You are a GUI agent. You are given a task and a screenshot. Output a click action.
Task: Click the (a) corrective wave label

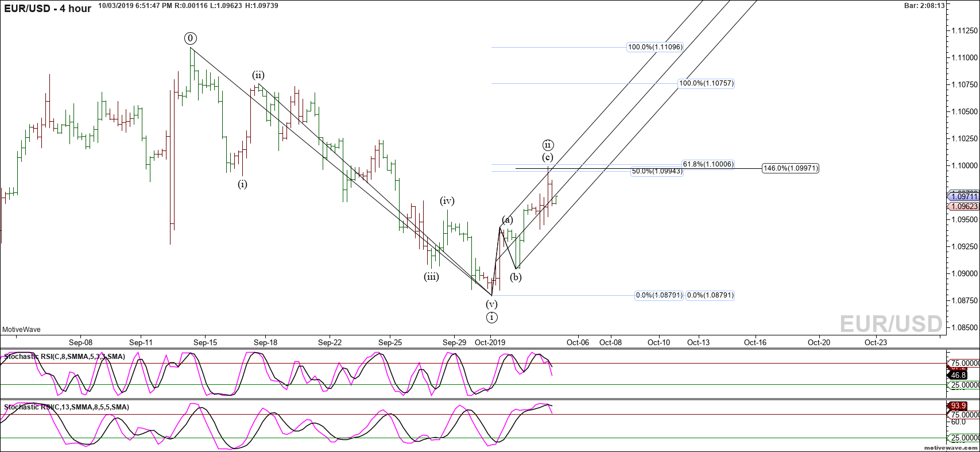coord(508,220)
